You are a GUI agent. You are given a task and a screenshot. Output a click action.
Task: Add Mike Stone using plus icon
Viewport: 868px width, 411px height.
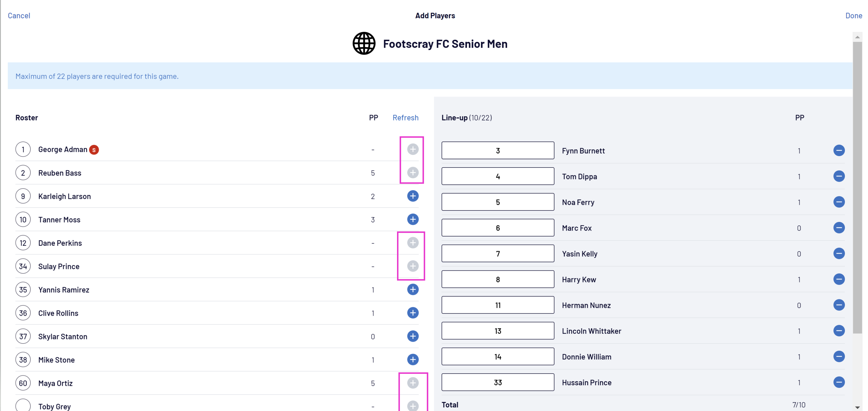click(413, 360)
